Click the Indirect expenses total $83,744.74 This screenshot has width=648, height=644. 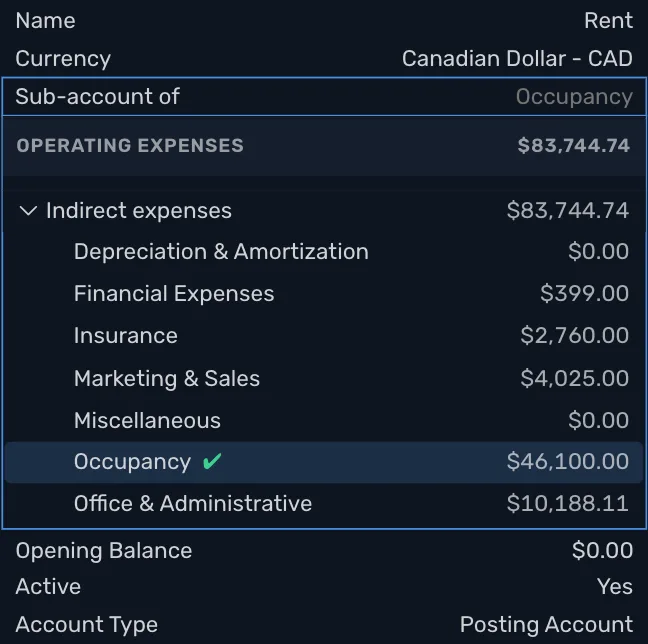568,211
